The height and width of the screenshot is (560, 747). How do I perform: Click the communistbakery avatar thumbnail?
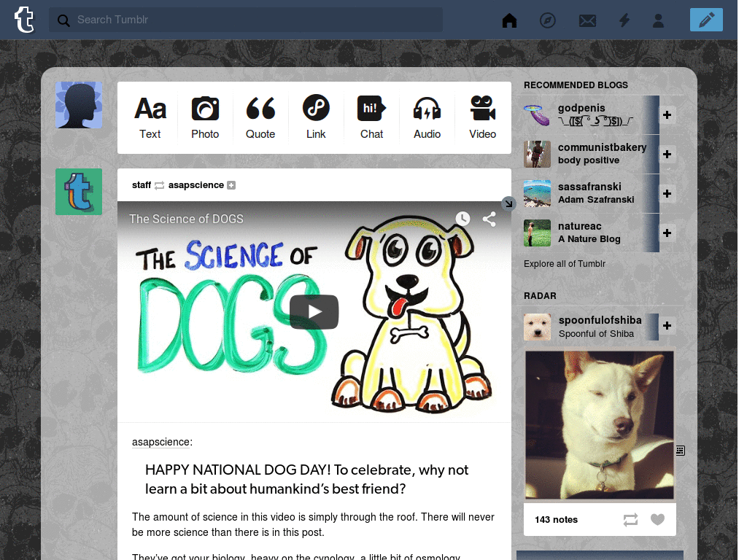(x=537, y=154)
